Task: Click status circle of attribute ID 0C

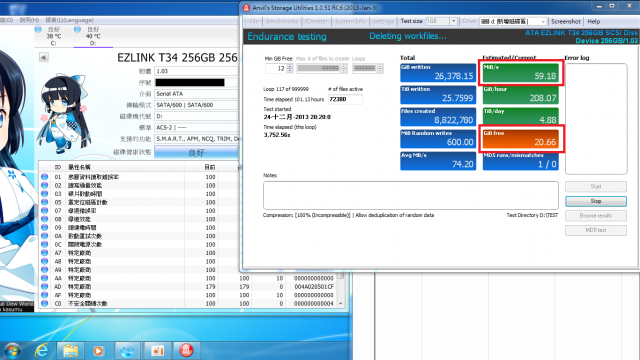Action: tap(44, 244)
